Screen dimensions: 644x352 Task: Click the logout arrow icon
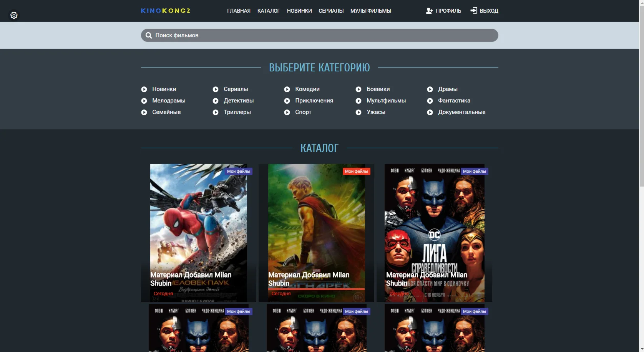point(474,11)
